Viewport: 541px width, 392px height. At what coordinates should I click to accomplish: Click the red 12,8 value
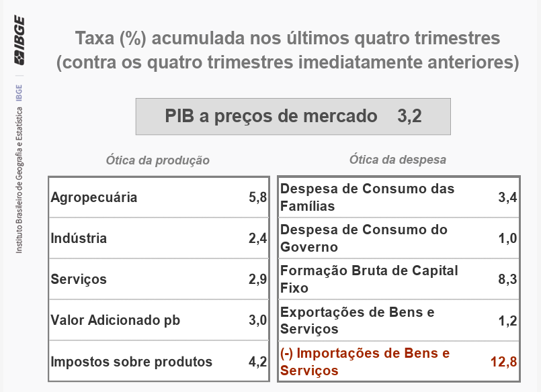coord(503,362)
